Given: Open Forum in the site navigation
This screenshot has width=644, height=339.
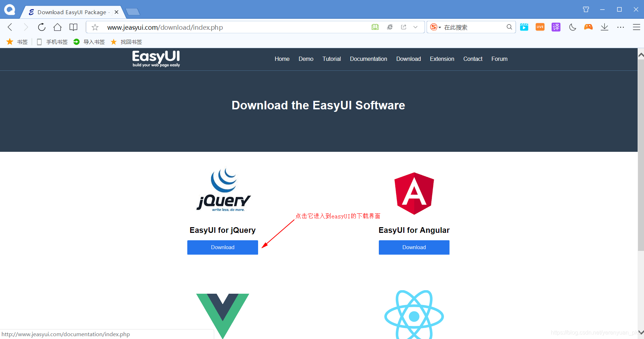Looking at the screenshot, I should [500, 59].
